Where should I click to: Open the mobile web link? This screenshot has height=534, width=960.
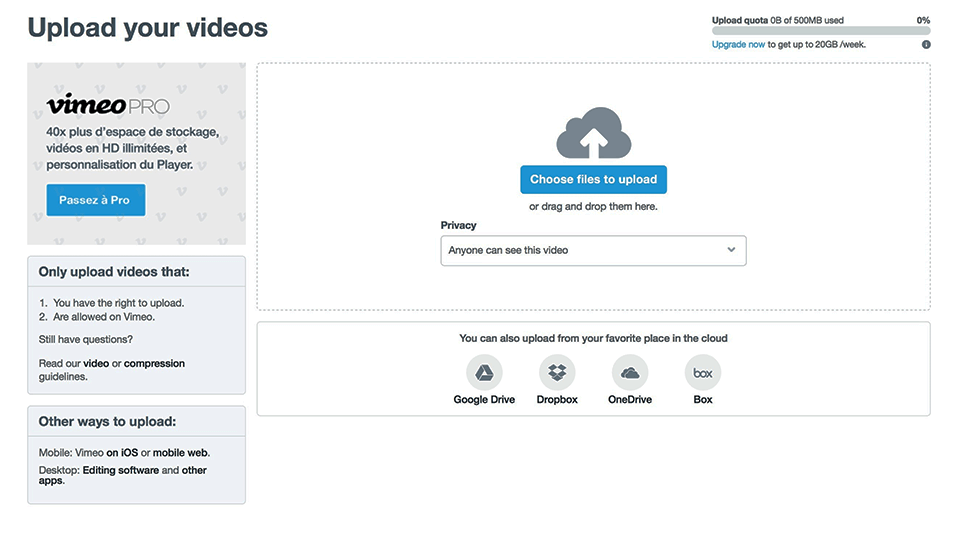pos(180,453)
